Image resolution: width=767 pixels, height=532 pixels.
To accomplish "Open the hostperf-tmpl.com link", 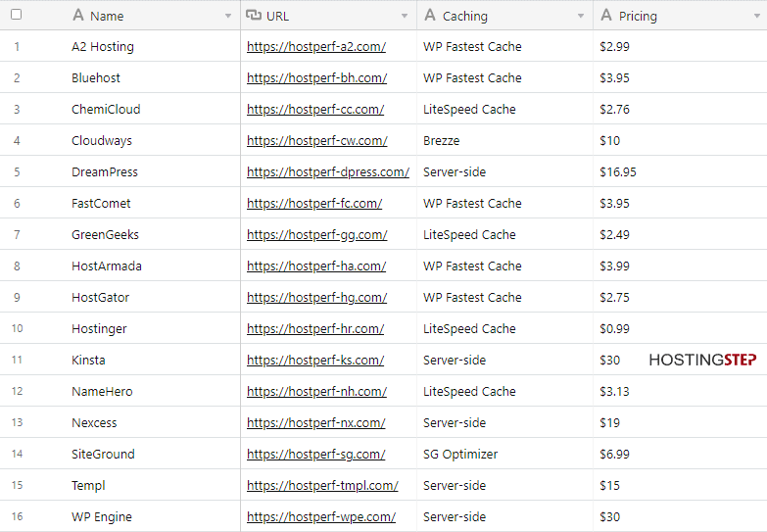I will point(322,486).
